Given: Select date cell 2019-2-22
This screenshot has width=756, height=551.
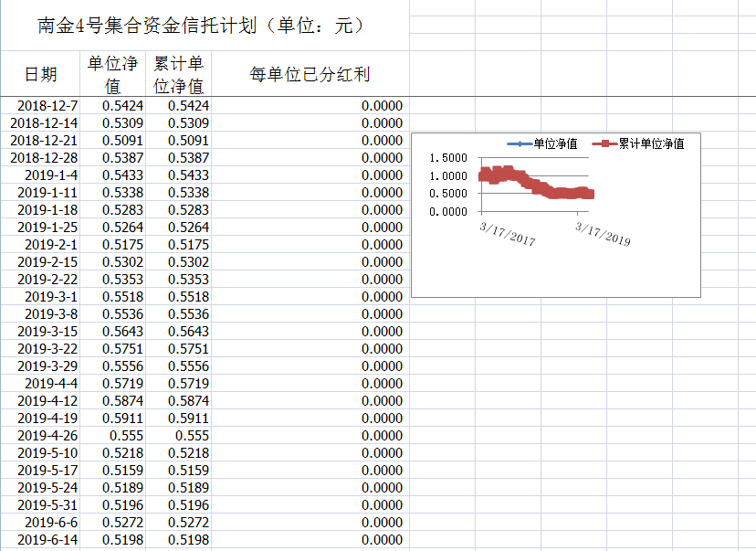Looking at the screenshot, I should (40, 280).
